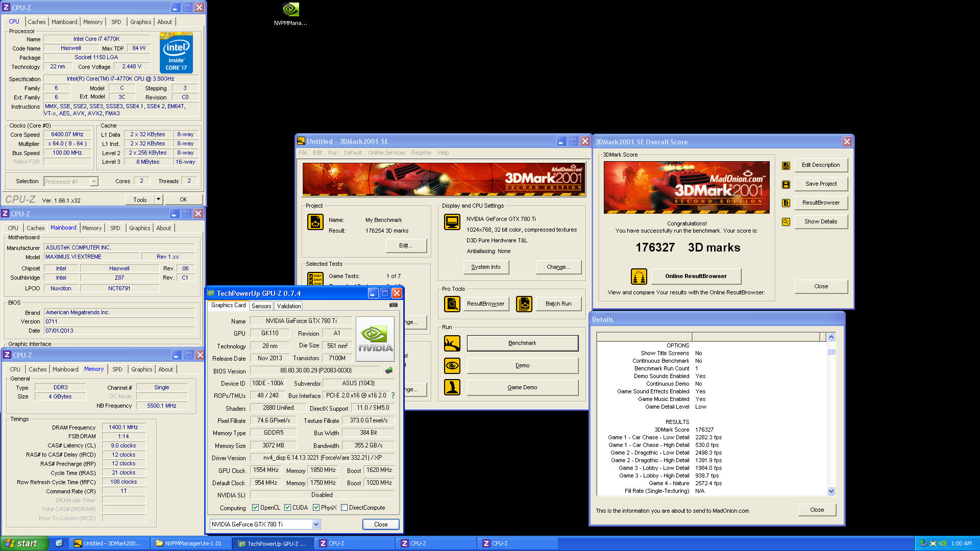Click the Internet Explorer quick launch icon
This screenshot has height=551, width=980.
click(59, 543)
